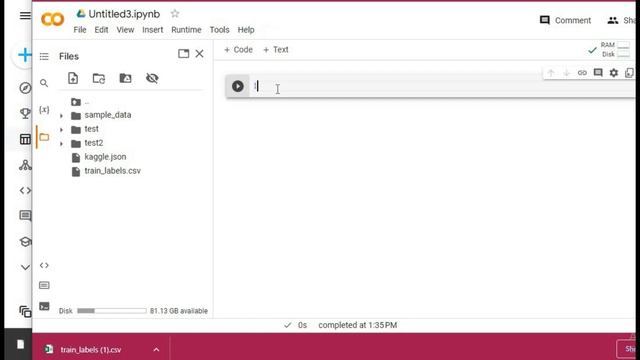Add a new Code cell
This screenshot has width=640, height=360.
click(238, 49)
